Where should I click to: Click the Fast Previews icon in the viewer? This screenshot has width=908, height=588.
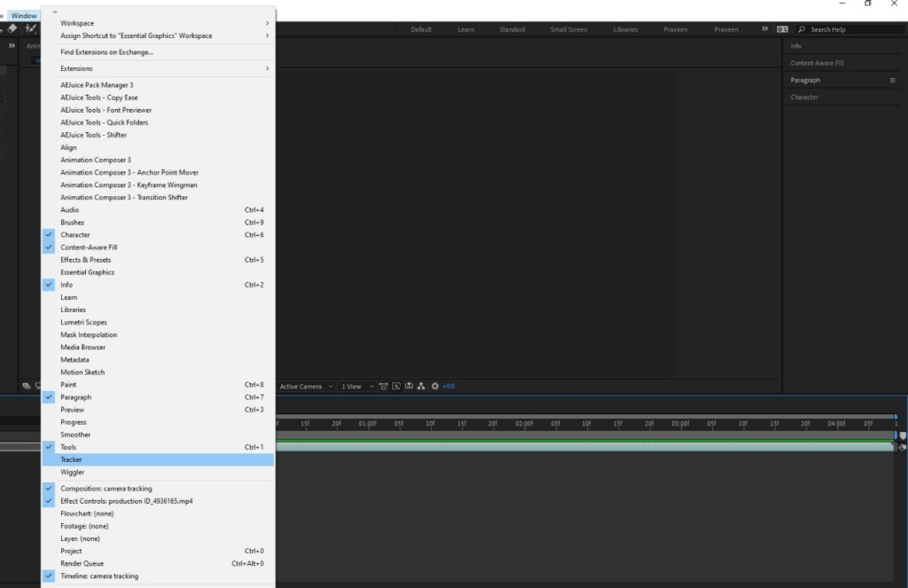383,387
